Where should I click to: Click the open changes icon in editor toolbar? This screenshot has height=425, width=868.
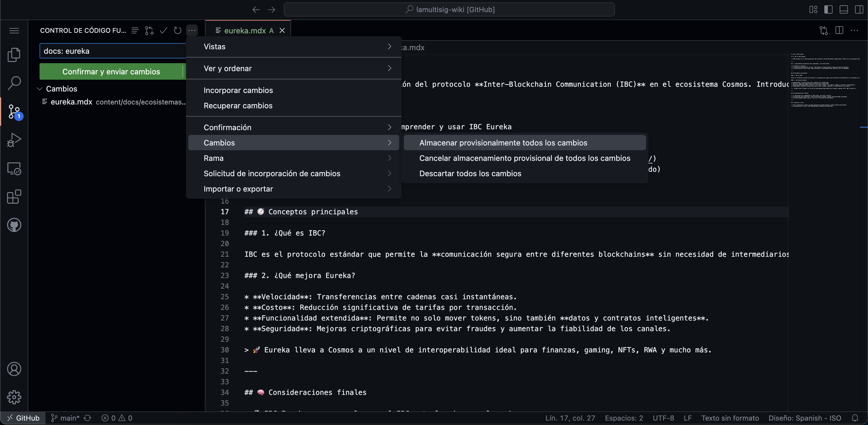pos(823,31)
